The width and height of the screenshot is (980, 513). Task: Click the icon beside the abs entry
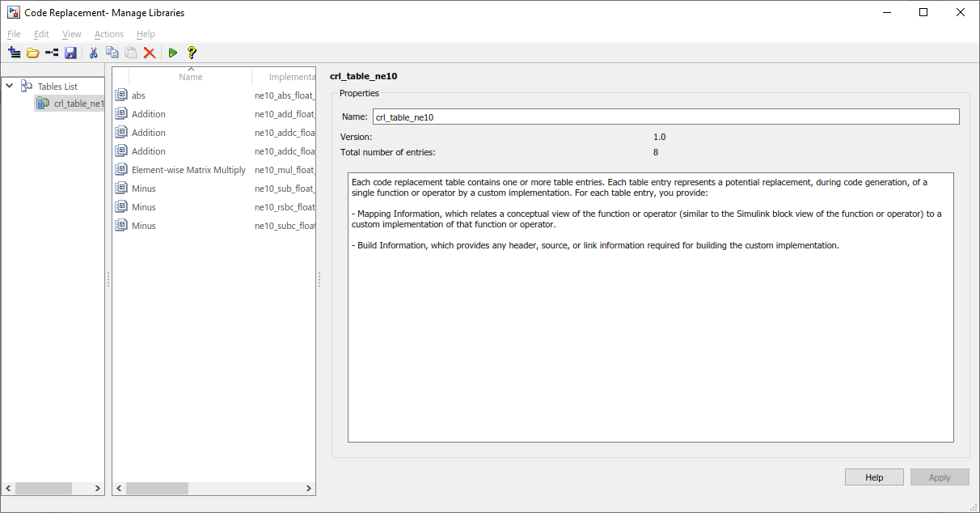click(121, 95)
